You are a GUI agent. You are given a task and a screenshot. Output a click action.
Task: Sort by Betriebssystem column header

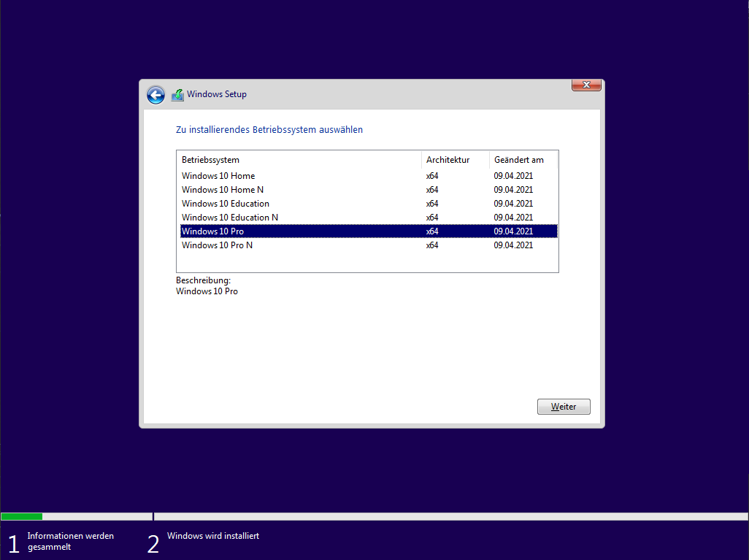click(x=299, y=160)
